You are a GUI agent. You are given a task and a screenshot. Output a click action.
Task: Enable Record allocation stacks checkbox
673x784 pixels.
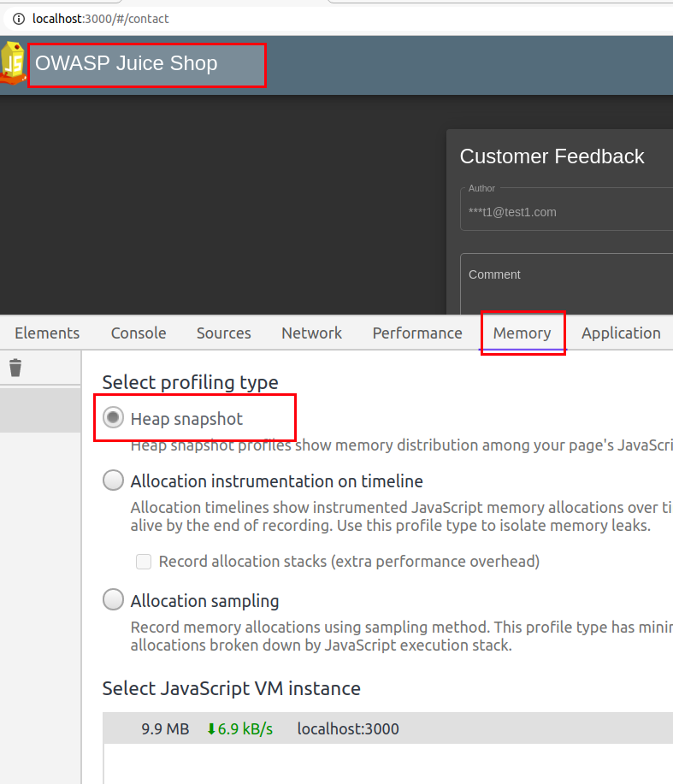144,562
